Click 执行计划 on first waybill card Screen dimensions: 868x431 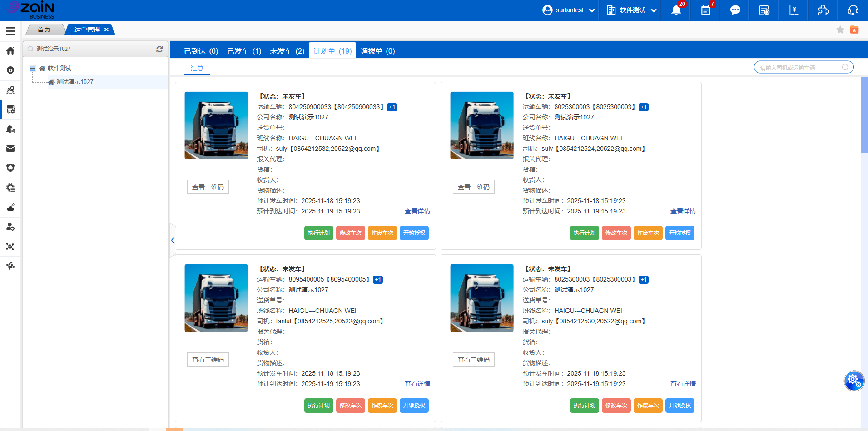tap(318, 233)
